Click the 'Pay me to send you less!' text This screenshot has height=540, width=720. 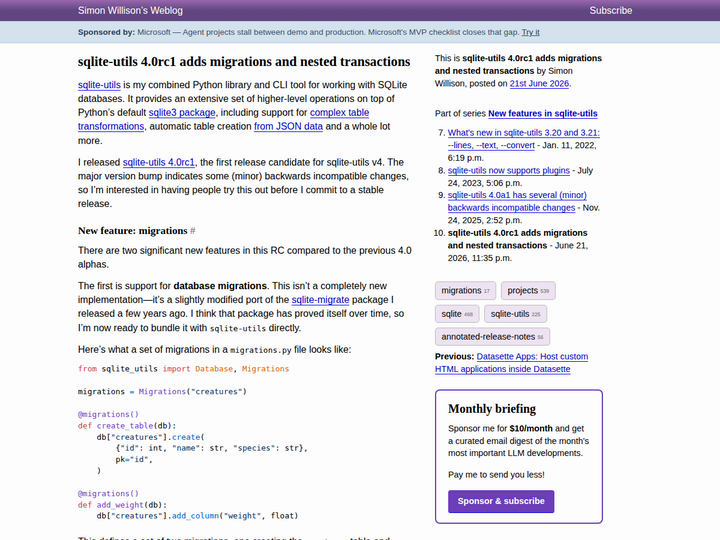click(496, 475)
